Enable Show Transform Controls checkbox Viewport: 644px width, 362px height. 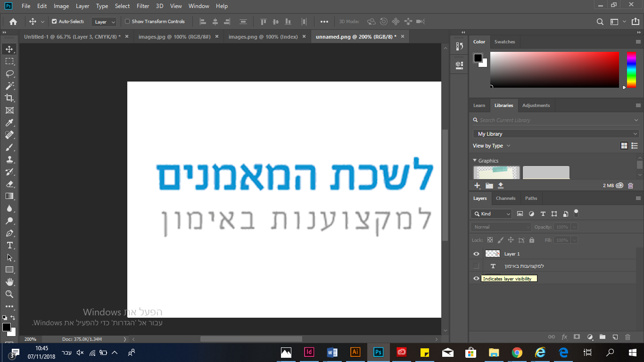(127, 22)
